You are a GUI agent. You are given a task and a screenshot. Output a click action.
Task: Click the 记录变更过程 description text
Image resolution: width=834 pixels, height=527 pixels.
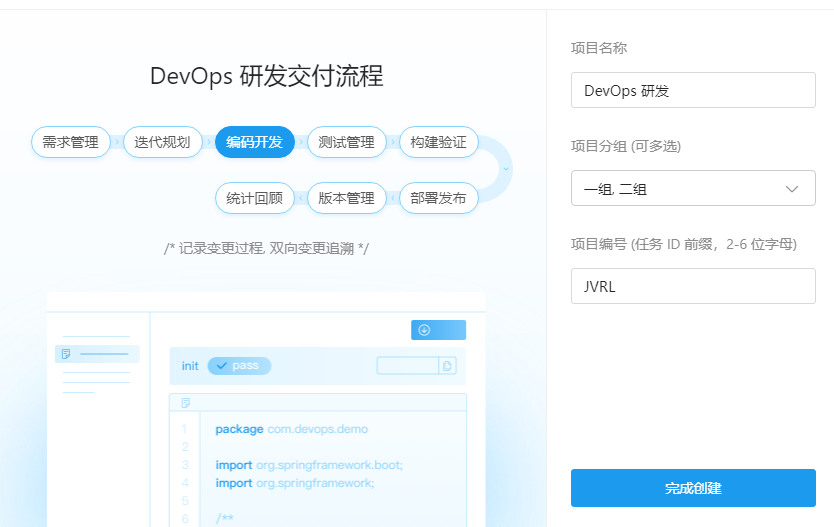[x=266, y=248]
